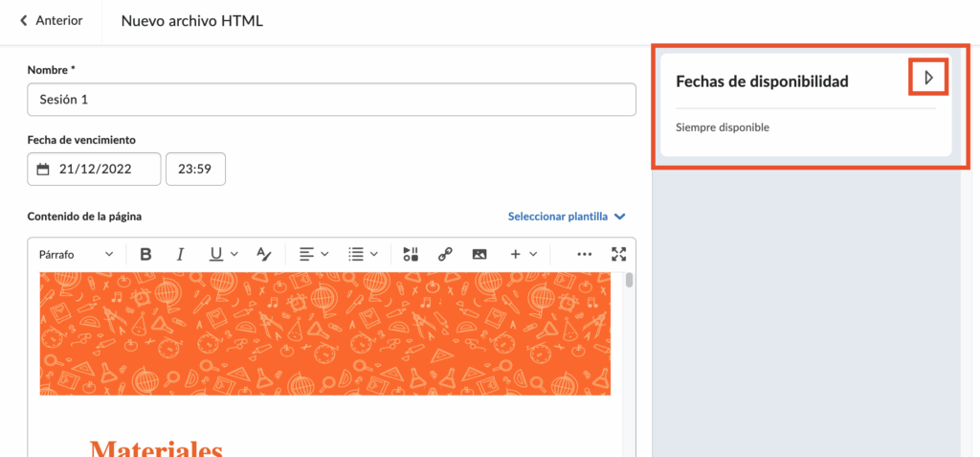Image resolution: width=980 pixels, height=457 pixels.
Task: Click the editor's vertical scrollbar
Action: [x=629, y=281]
